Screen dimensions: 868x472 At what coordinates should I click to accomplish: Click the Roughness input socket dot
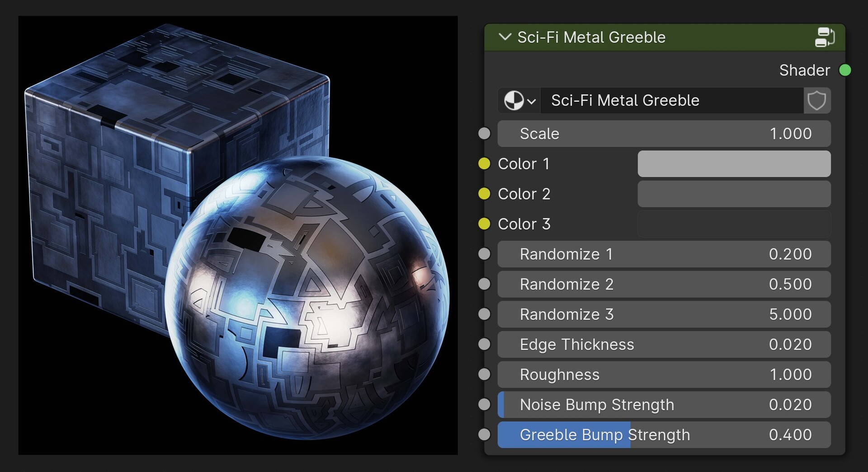(x=484, y=374)
